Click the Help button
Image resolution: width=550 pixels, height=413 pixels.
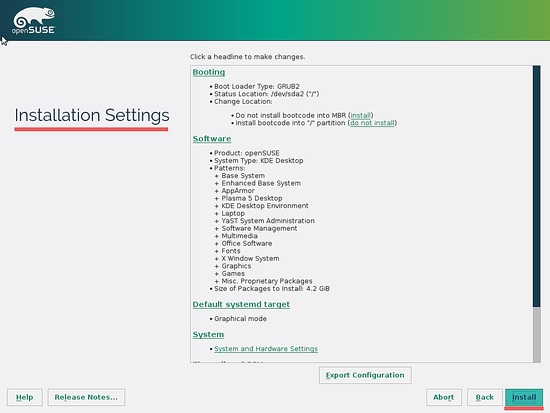tap(25, 397)
